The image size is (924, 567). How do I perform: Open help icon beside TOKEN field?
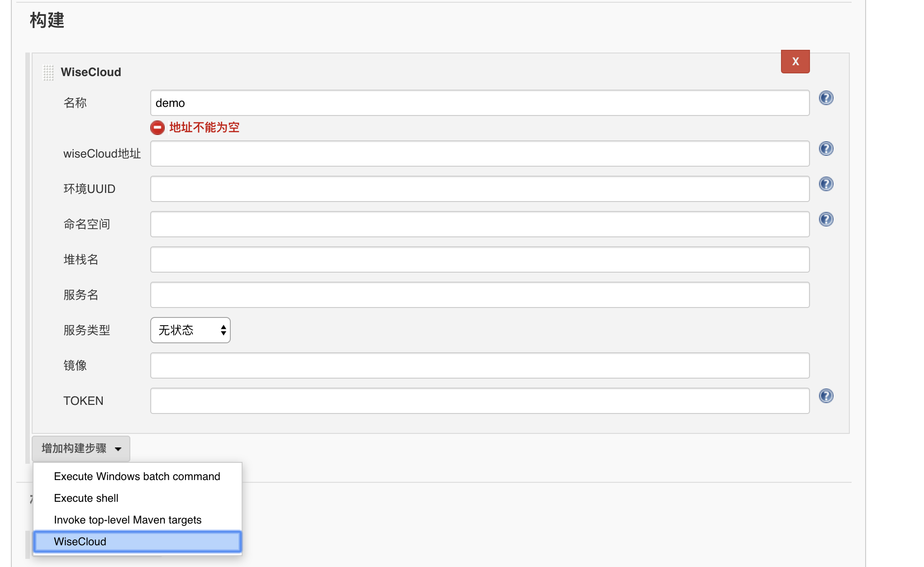click(826, 396)
